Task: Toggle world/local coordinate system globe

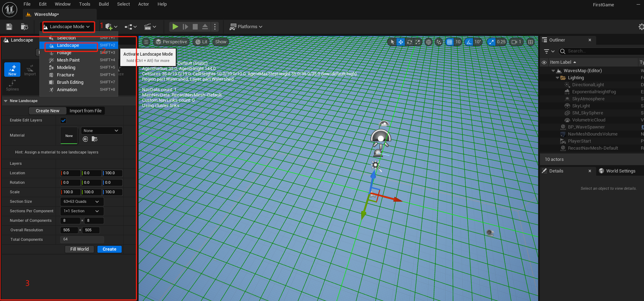Action: click(x=428, y=42)
